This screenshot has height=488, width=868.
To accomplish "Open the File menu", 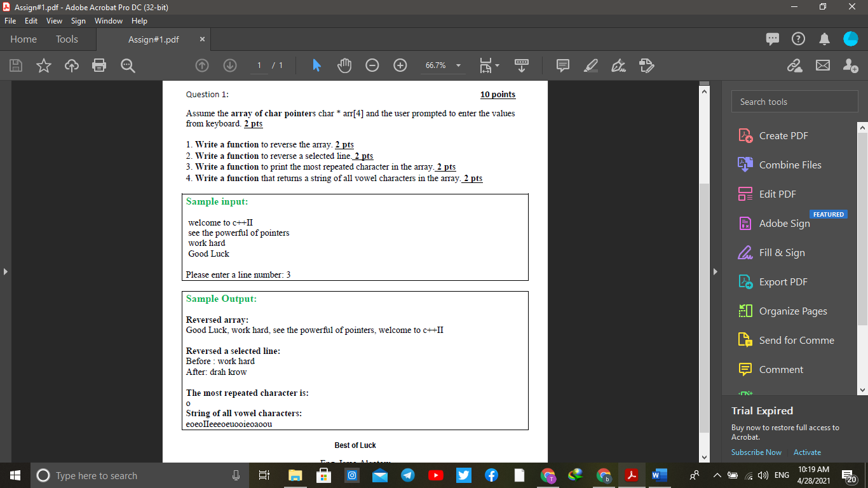I will (x=10, y=21).
